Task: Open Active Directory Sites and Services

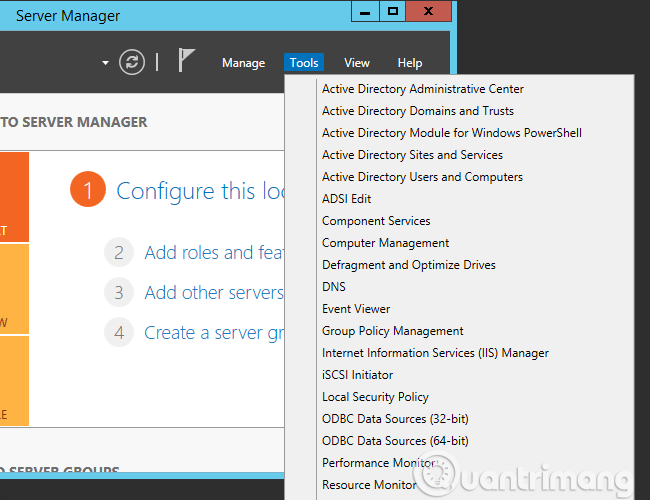Action: (412, 155)
